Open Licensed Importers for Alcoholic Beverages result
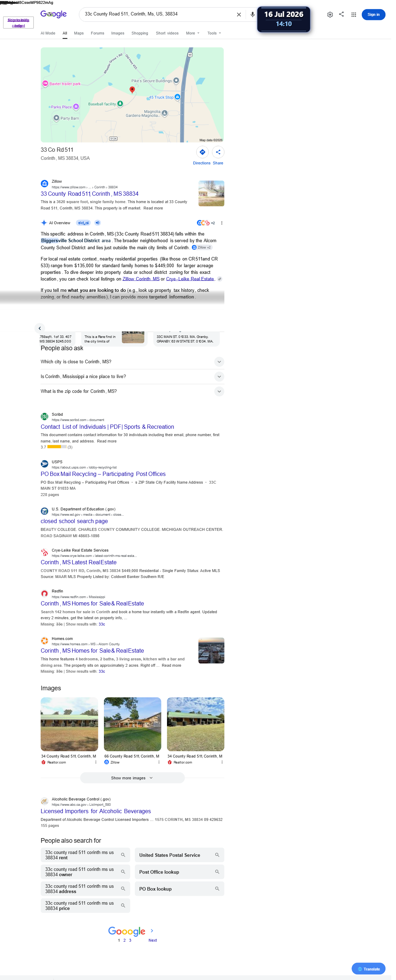396x980 pixels. click(x=95, y=811)
